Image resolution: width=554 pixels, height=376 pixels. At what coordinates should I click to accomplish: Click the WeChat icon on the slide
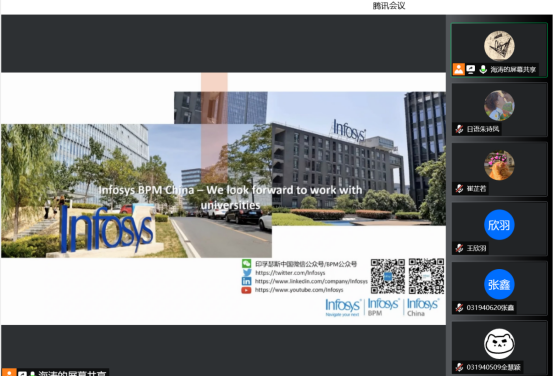pos(247,264)
